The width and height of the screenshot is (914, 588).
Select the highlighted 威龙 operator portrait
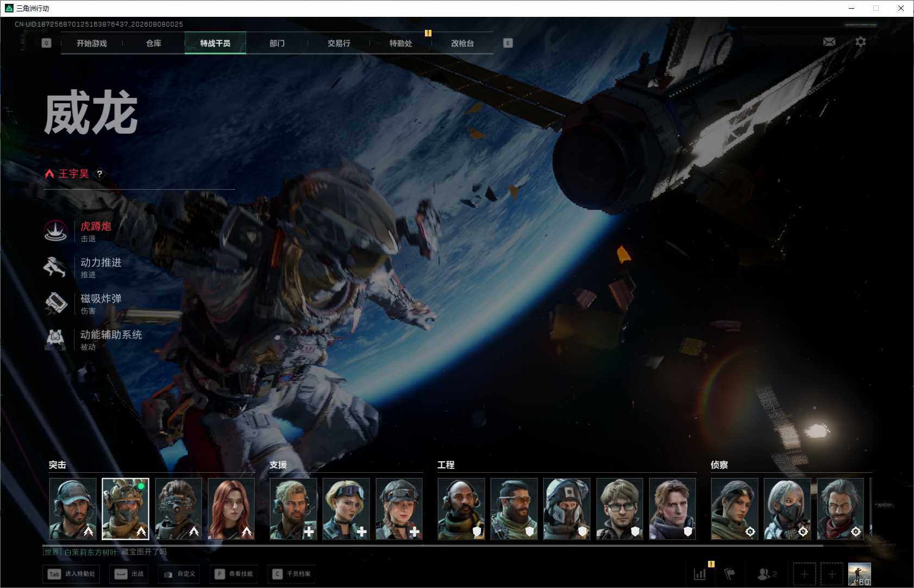(x=126, y=509)
